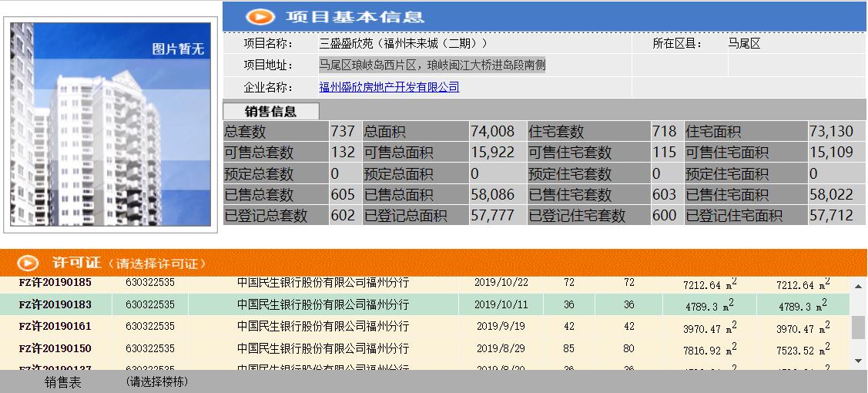The width and height of the screenshot is (868, 393).
Task: Click the date 2019/9/19
Action: [x=501, y=327]
